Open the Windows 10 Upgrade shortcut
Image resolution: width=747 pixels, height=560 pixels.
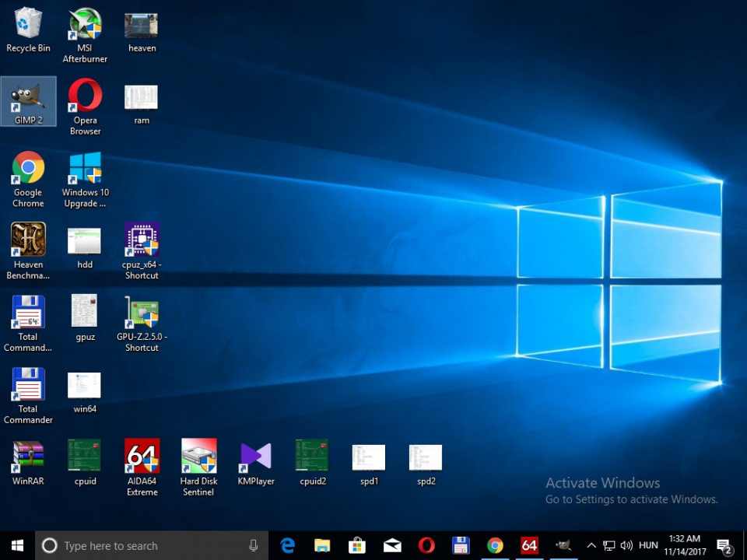85,179
